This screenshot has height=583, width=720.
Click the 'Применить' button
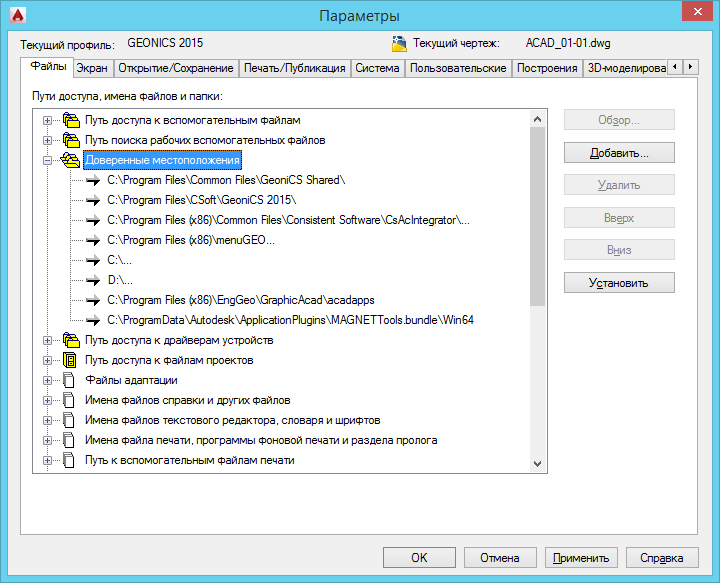point(581,557)
